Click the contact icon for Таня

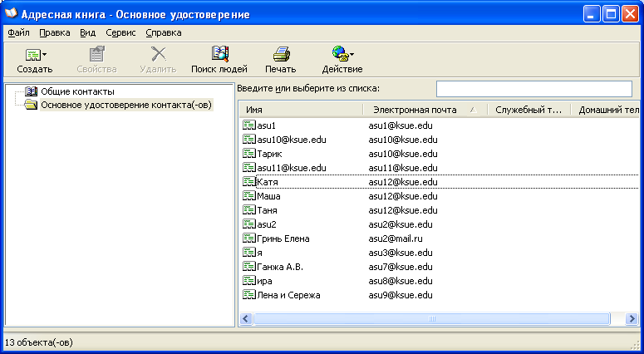249,210
